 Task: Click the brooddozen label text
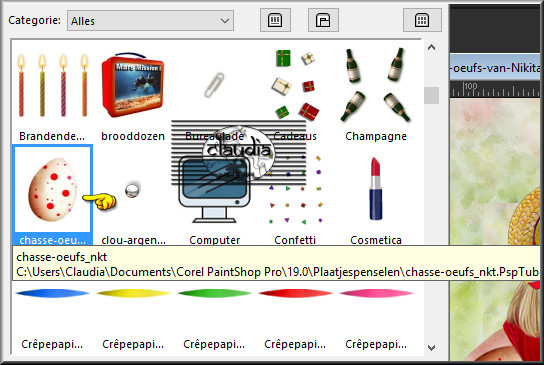click(x=133, y=136)
